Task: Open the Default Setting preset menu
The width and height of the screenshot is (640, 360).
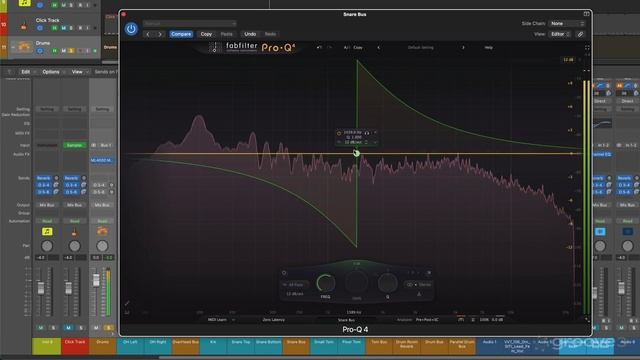Action: (421, 48)
